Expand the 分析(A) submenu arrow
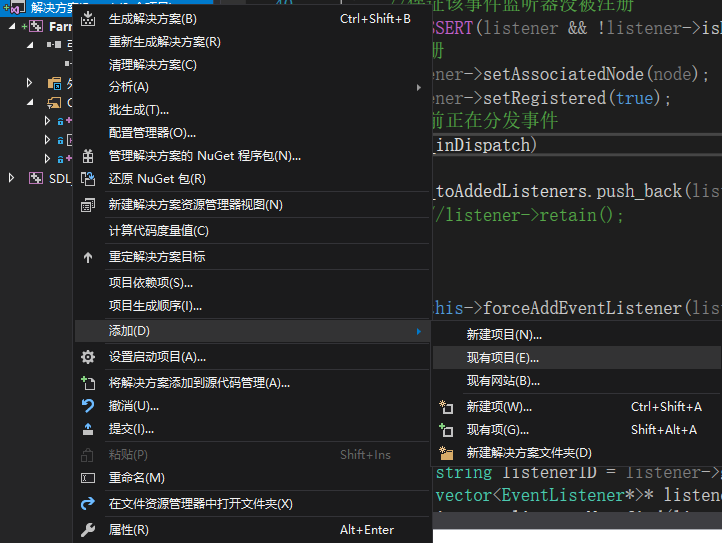722x543 pixels. 418,87
